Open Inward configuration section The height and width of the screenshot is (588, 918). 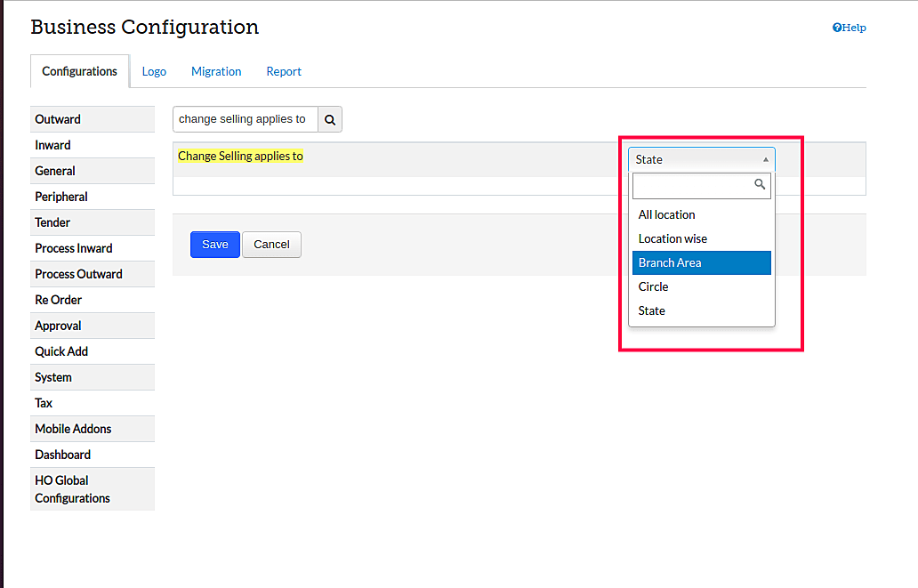point(53,145)
